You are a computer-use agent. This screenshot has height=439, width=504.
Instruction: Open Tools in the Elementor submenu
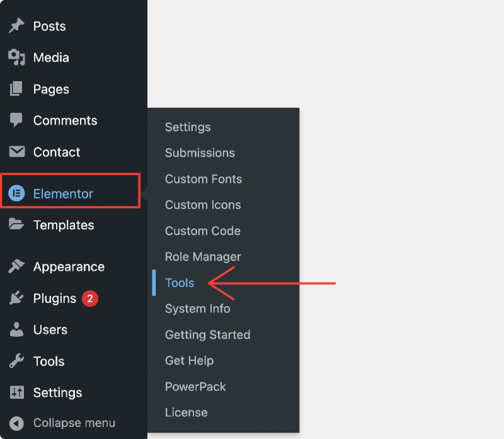tap(180, 283)
